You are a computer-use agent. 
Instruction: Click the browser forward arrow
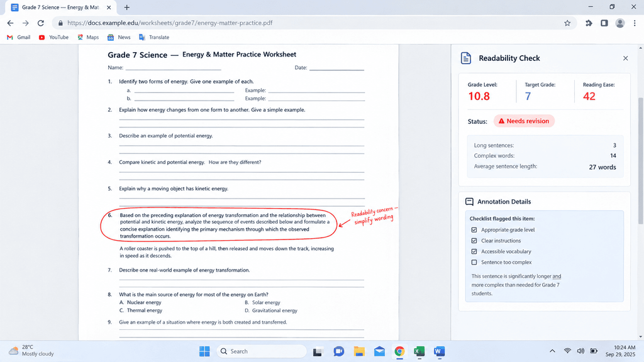(25, 23)
